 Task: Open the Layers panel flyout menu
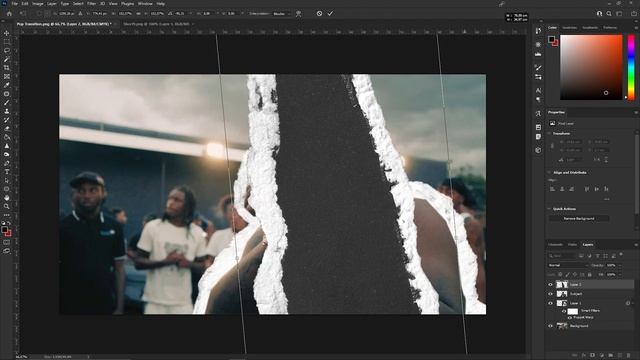tap(636, 244)
